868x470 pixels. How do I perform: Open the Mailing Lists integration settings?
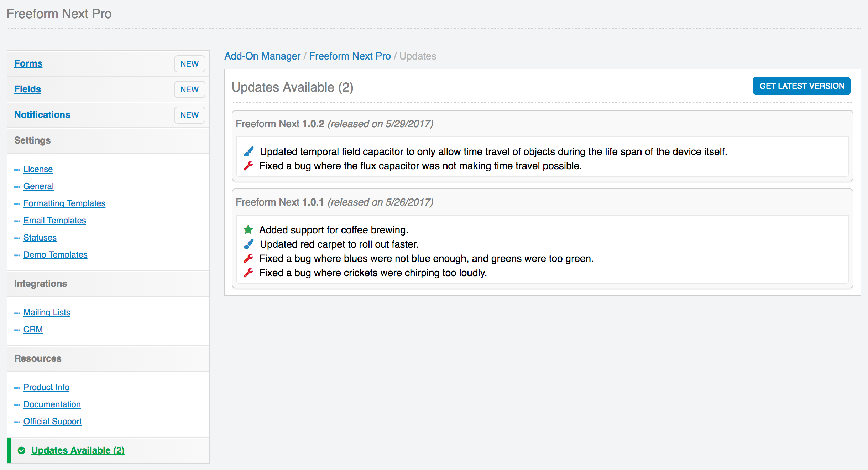[x=47, y=312]
